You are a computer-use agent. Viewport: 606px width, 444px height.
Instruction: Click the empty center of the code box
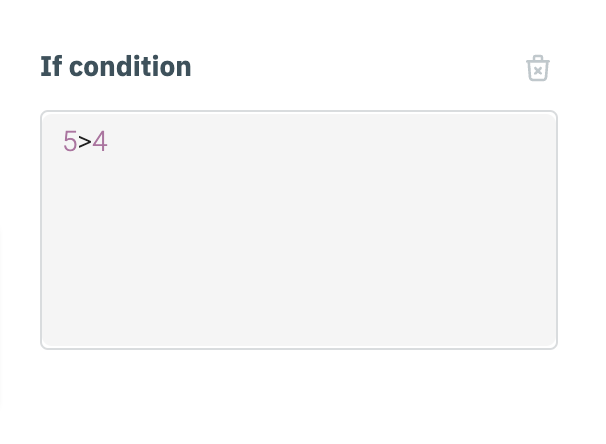coord(298,230)
